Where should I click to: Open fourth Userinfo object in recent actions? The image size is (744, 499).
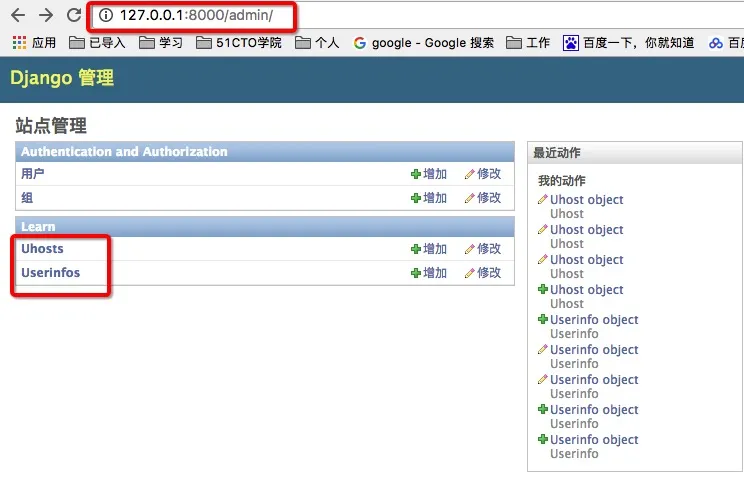[594, 410]
